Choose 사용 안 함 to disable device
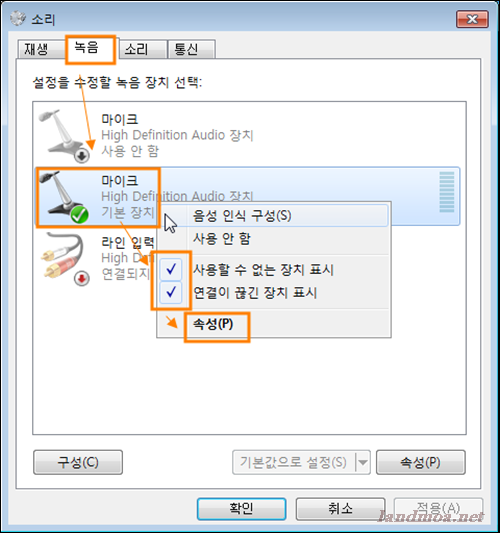The height and width of the screenshot is (533, 500). coord(222,239)
